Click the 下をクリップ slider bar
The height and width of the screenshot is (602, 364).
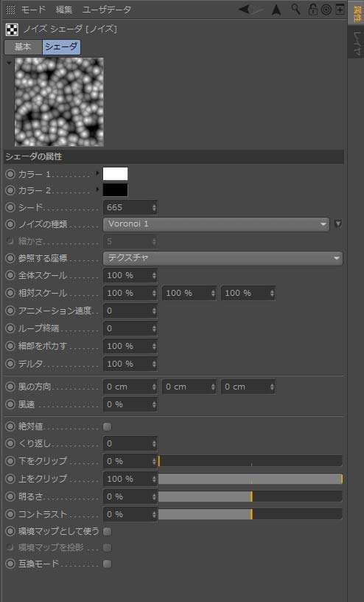click(250, 461)
